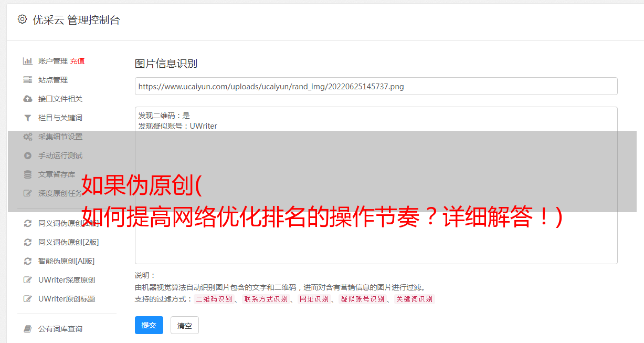Click the book icon for 公有词库查询
Screen dimensions: 644x343
[28, 329]
